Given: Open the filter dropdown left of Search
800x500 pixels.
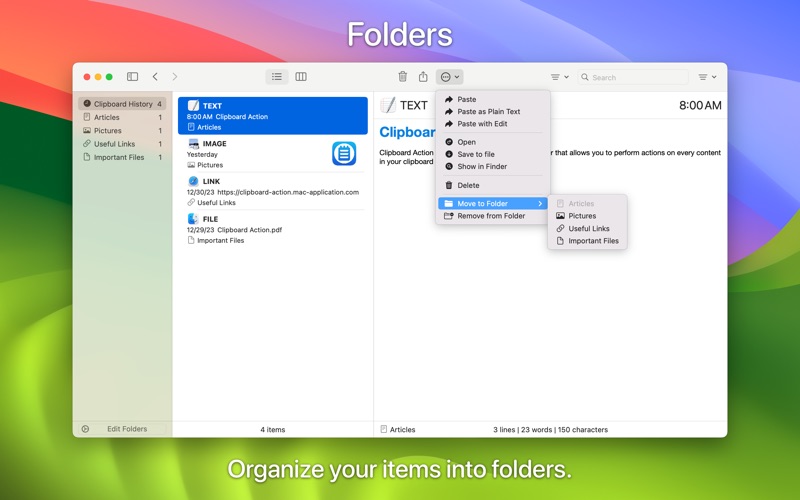Looking at the screenshot, I should pos(560,77).
